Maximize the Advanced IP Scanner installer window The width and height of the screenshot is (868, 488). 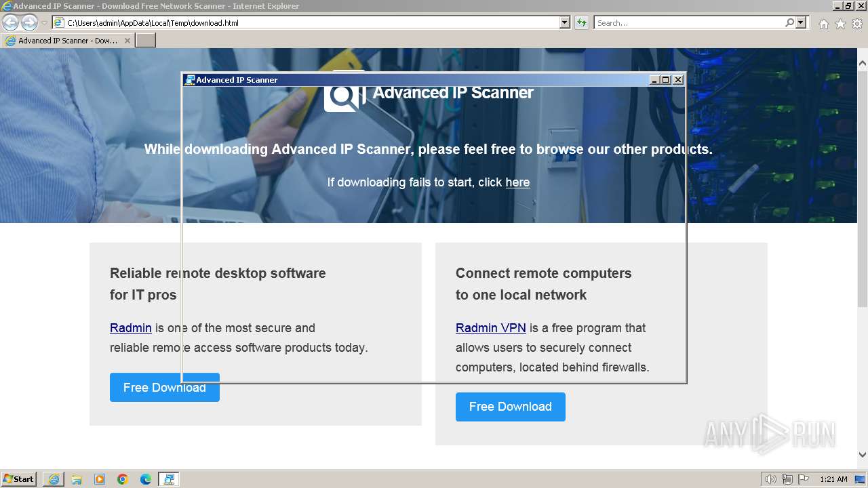[x=666, y=80]
